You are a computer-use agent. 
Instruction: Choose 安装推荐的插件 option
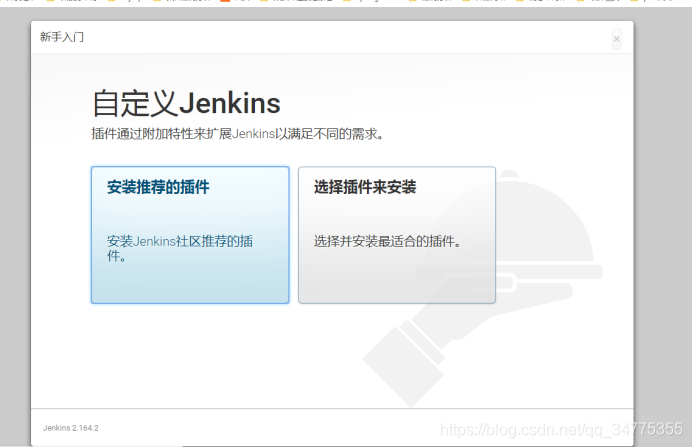click(x=190, y=235)
